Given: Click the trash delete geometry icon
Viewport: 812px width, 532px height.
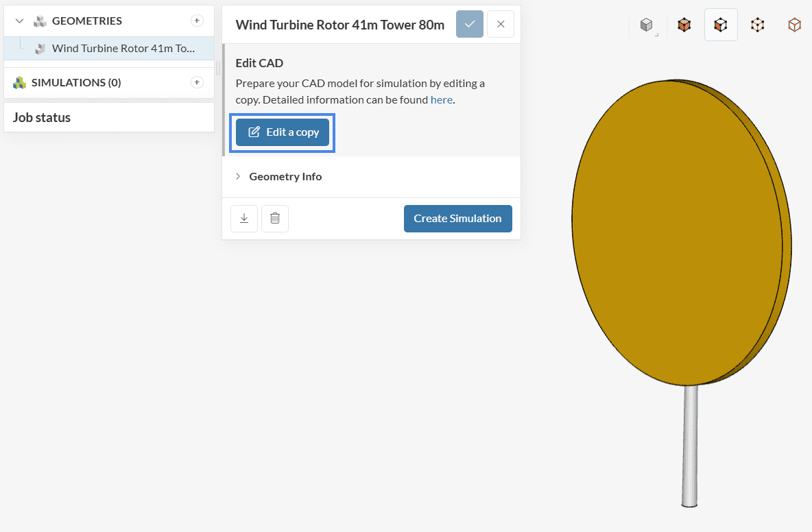Looking at the screenshot, I should 275,219.
